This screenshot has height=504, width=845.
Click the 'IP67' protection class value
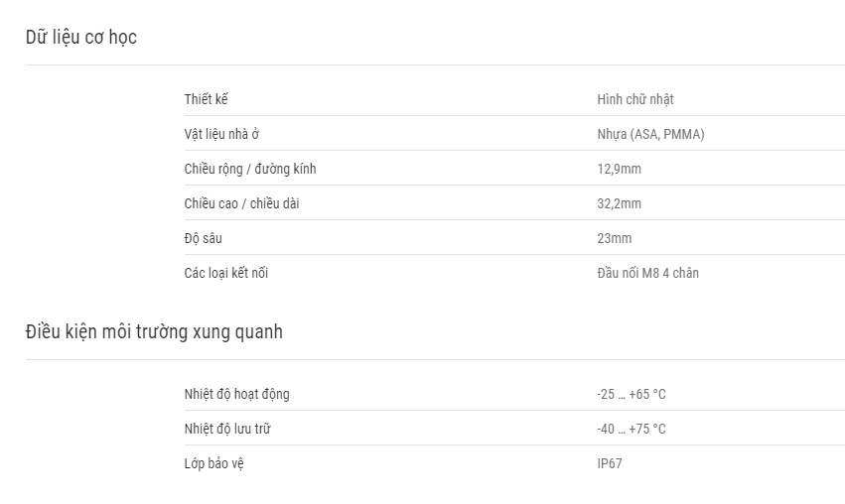tap(610, 463)
